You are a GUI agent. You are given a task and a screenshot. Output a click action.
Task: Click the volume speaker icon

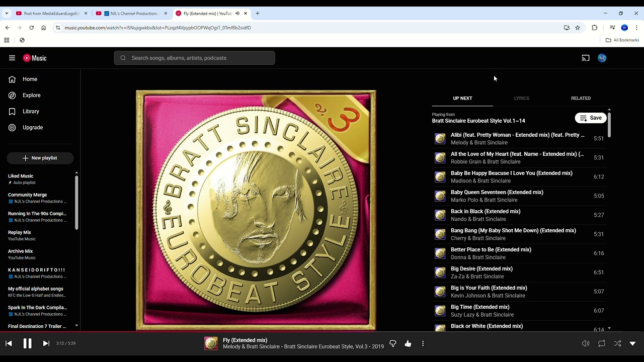586,343
